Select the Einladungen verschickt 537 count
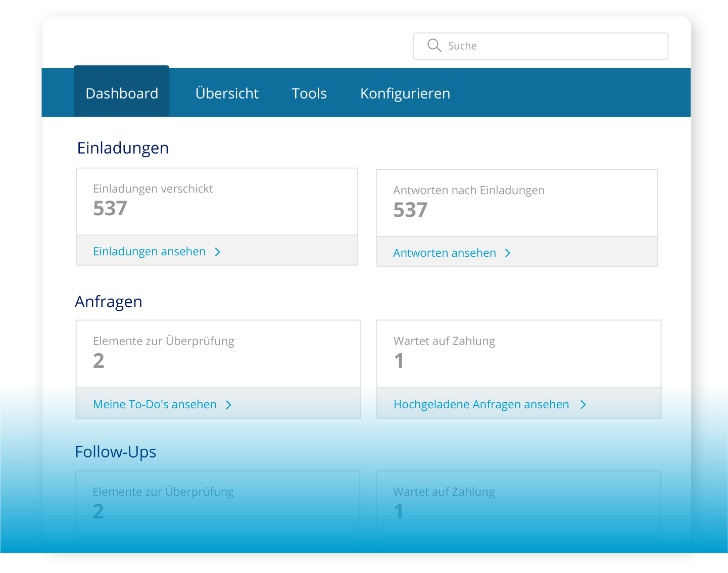 coord(110,208)
